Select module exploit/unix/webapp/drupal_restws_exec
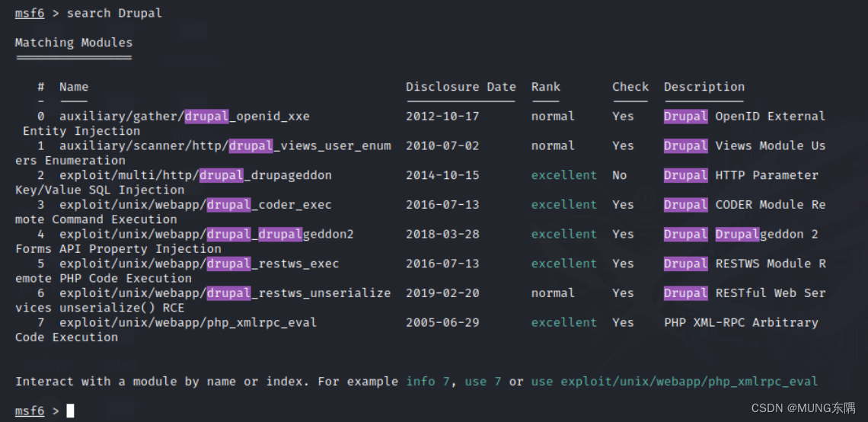The width and height of the screenshot is (868, 422). pos(199,264)
